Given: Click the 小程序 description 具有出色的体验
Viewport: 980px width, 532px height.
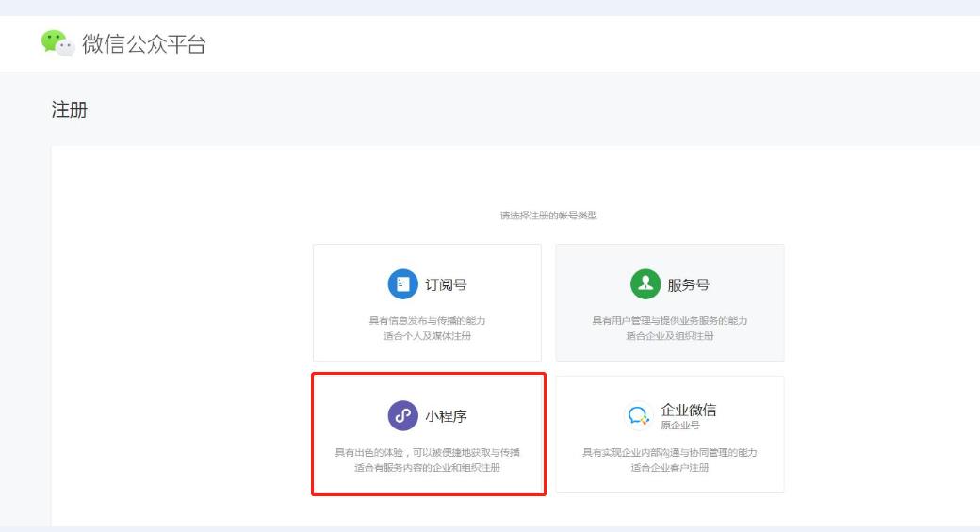Looking at the screenshot, I should click(368, 453).
